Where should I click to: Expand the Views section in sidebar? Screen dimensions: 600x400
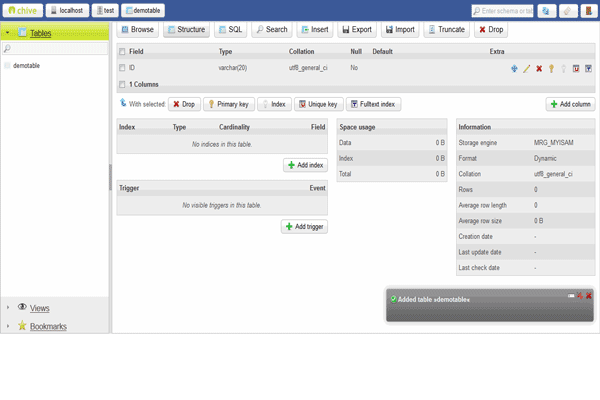tap(8, 308)
